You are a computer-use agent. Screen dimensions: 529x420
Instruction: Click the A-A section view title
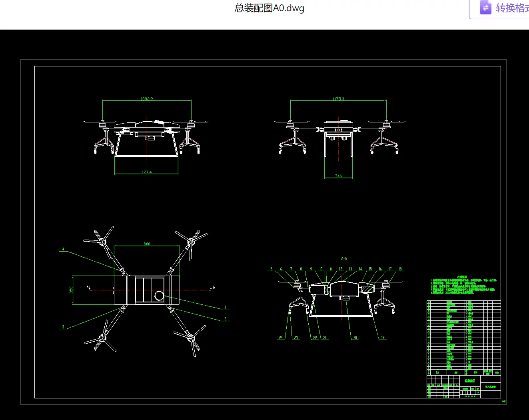pos(344,258)
